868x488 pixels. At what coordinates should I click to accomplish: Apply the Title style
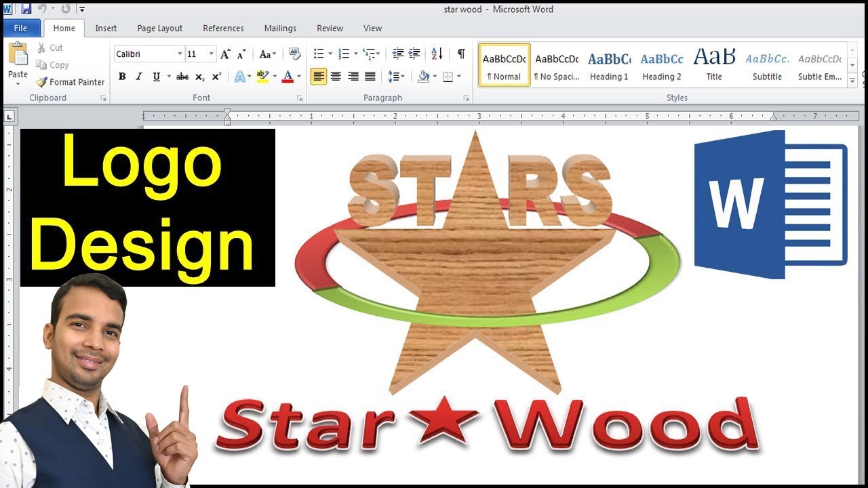pos(714,65)
